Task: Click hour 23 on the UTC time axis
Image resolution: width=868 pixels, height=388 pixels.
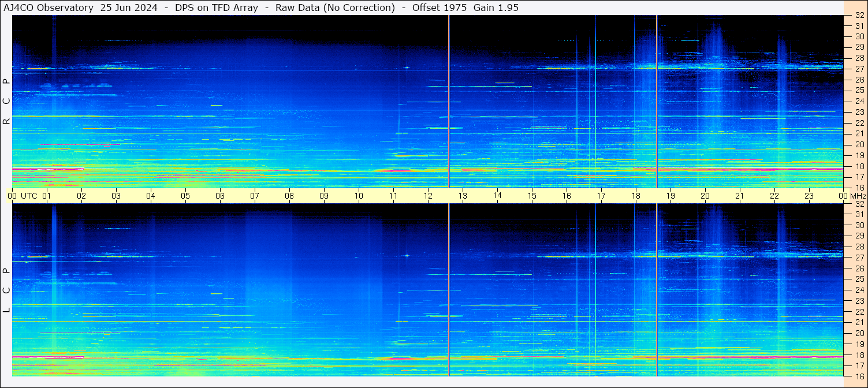Action: (809, 196)
